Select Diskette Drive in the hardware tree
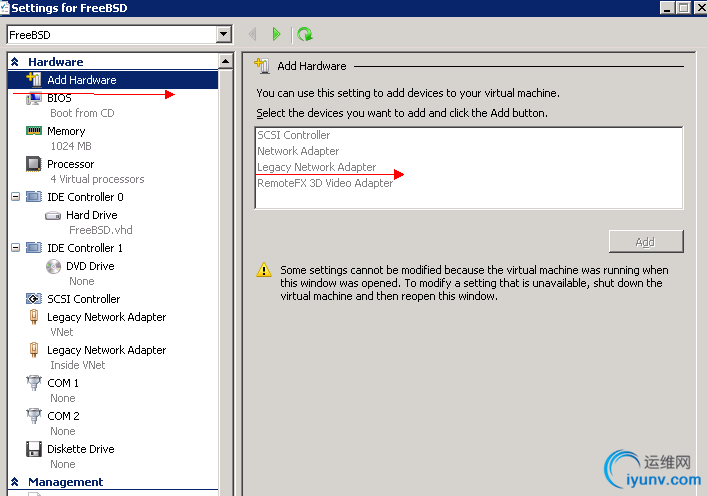Screen dimensions: 707x496 click(81, 449)
